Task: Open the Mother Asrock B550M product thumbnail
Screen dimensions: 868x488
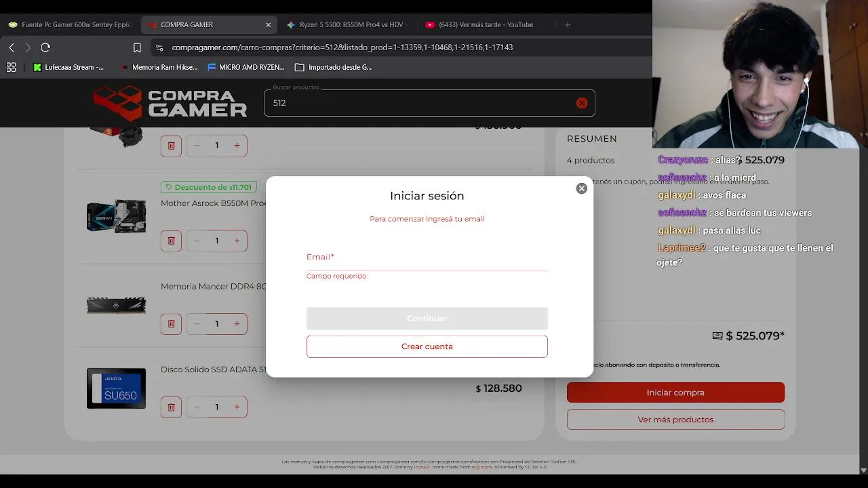Action: [x=116, y=216]
